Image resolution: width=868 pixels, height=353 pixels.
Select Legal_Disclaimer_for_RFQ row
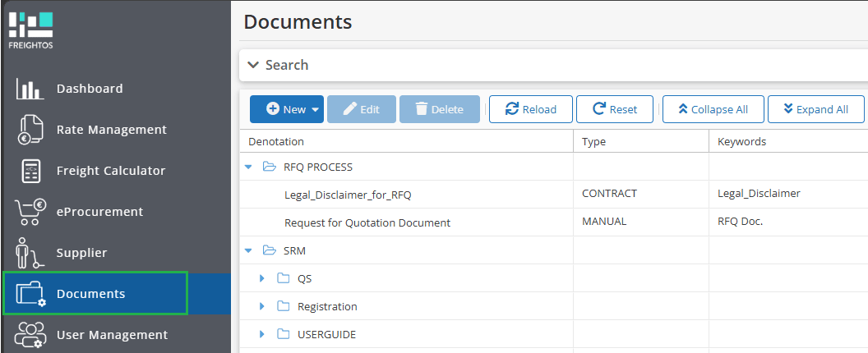pos(553,195)
